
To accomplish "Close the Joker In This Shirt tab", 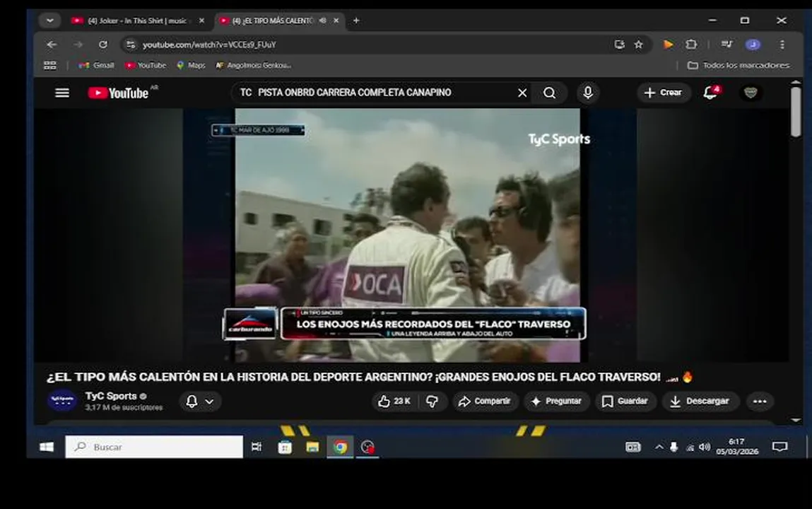I will click(x=201, y=21).
